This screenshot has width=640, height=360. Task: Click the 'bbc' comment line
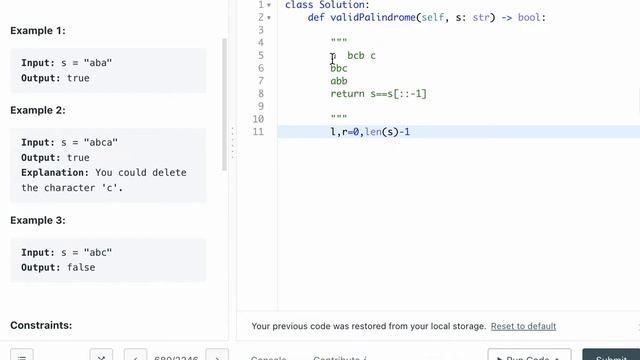coord(339,68)
